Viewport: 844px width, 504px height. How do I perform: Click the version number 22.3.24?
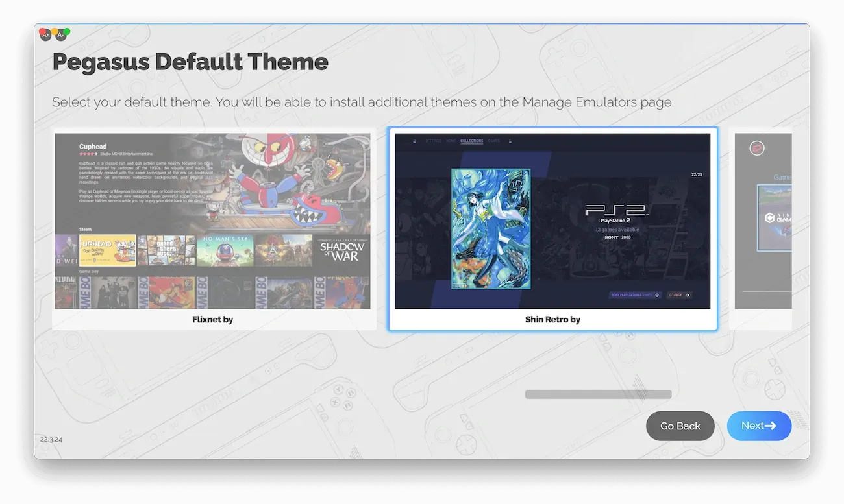coord(51,440)
